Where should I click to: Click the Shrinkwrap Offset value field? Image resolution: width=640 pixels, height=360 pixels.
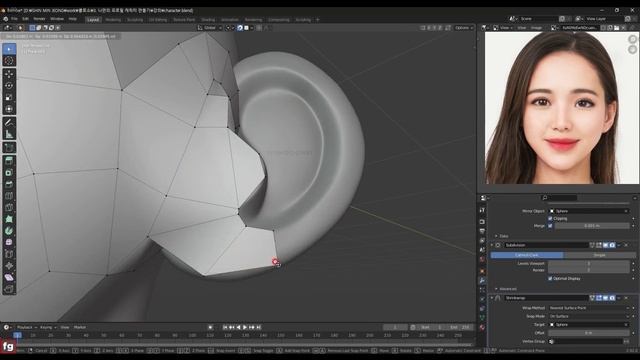pyautogui.click(x=589, y=333)
